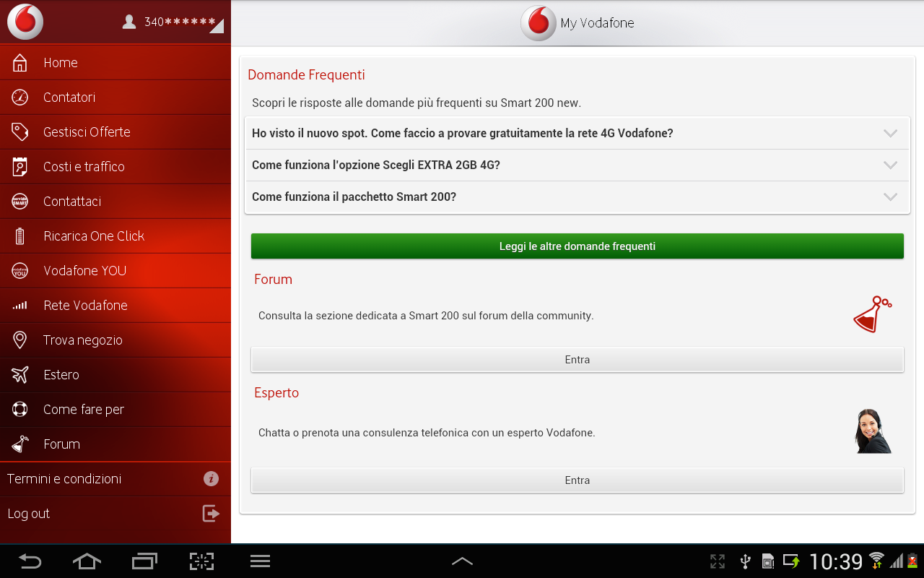Screen dimensions: 924x578
Task: Click the Esperto consultant photo
Action: coord(872,431)
